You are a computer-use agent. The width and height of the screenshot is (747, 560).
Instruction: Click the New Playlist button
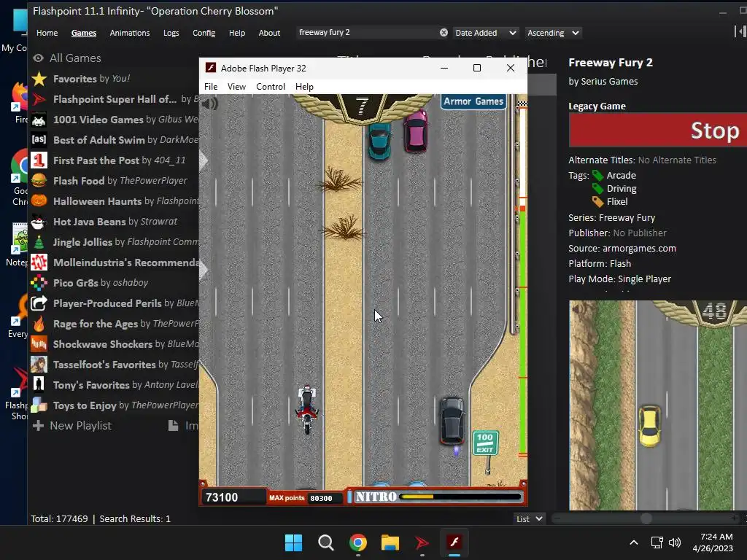pyautogui.click(x=72, y=426)
